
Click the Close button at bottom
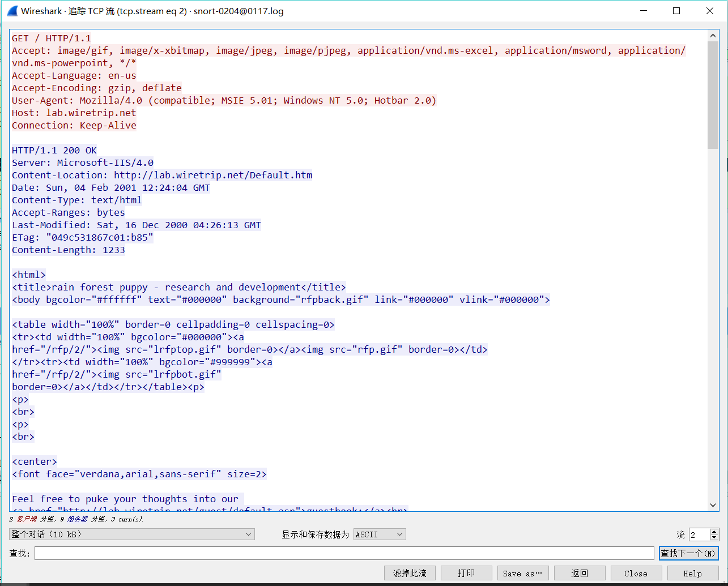click(636, 573)
